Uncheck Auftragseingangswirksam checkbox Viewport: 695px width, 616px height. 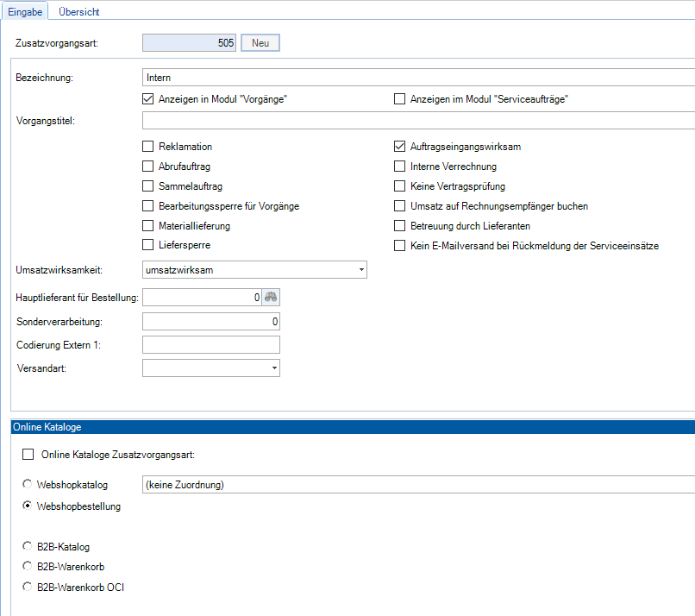tap(399, 147)
